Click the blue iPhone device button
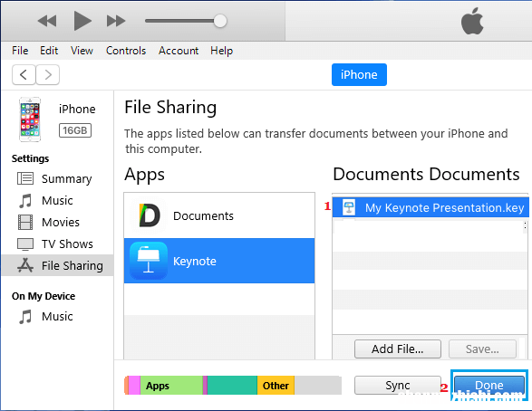 (x=359, y=74)
